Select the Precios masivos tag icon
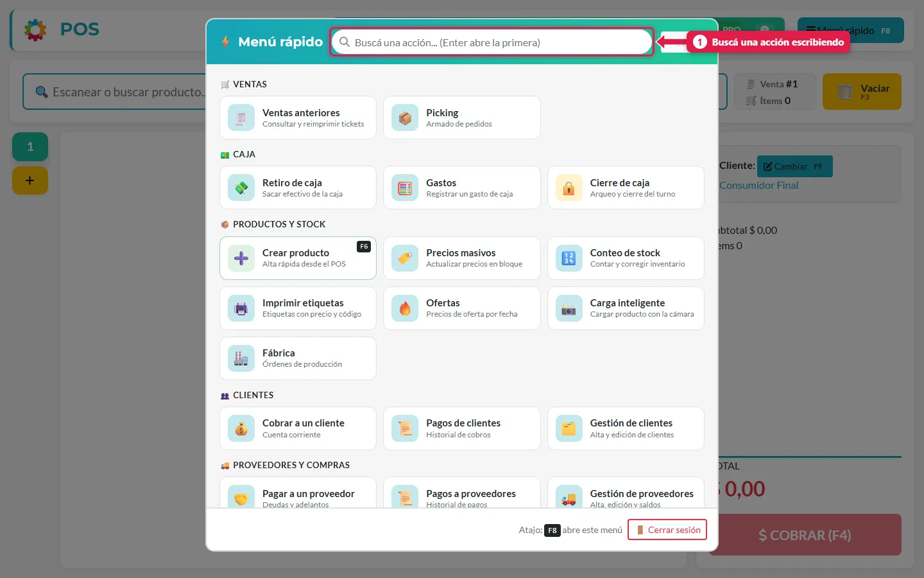Screen dimensions: 924x578 (x=405, y=258)
